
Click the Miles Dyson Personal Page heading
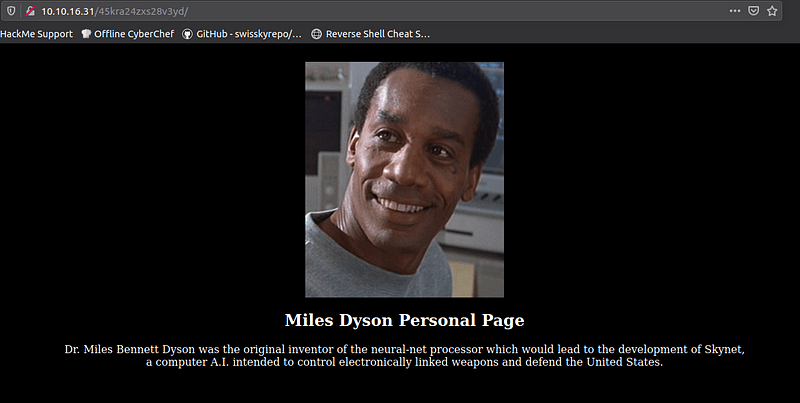404,320
